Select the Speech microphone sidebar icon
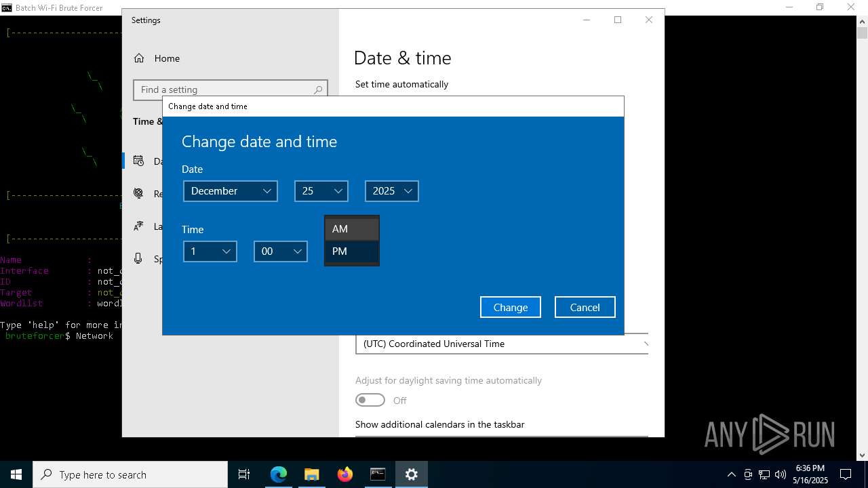 138,258
